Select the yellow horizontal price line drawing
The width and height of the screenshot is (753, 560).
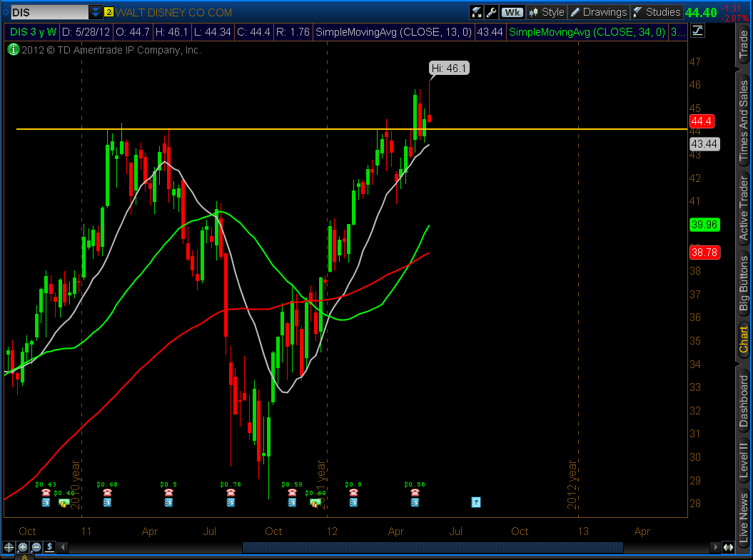[x=352, y=129]
